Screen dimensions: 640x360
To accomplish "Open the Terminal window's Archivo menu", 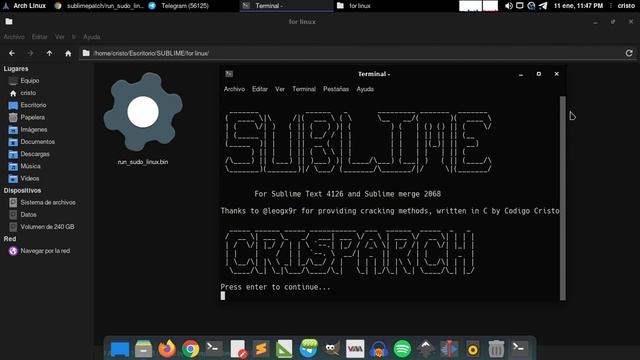I will (234, 89).
